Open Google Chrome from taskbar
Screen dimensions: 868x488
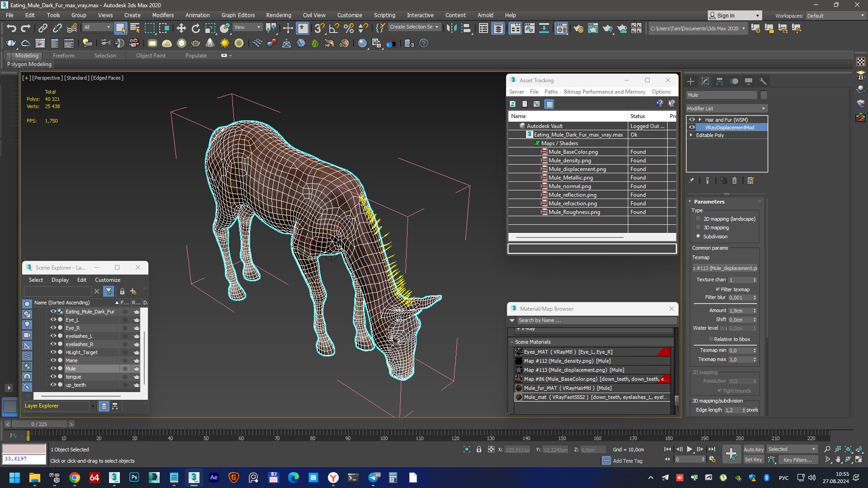pos(75,477)
